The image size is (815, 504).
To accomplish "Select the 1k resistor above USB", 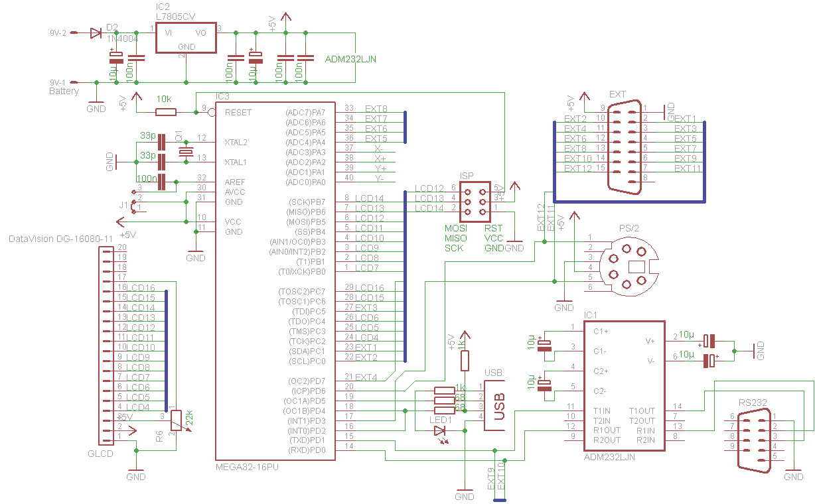I will (465, 361).
